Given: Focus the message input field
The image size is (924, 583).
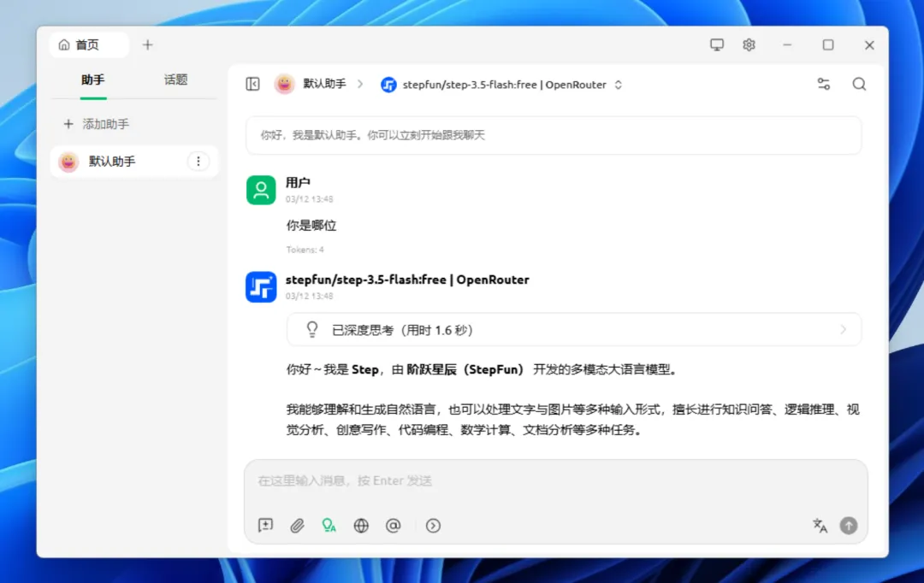Looking at the screenshot, I should click(556, 481).
